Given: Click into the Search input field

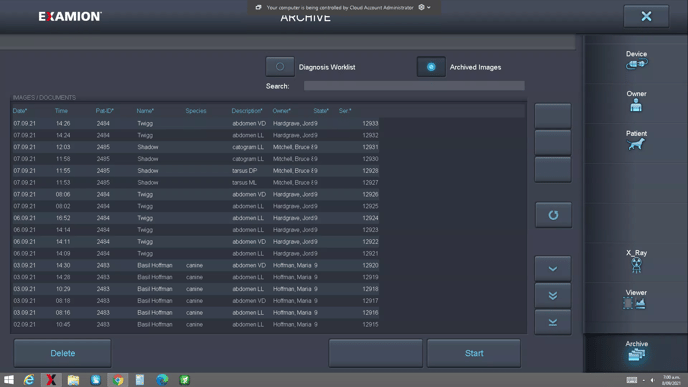Looking at the screenshot, I should pyautogui.click(x=414, y=86).
